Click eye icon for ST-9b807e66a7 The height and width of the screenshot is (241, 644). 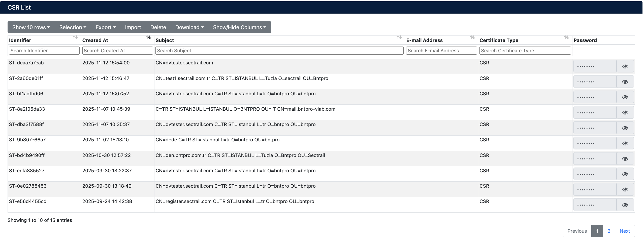point(625,143)
